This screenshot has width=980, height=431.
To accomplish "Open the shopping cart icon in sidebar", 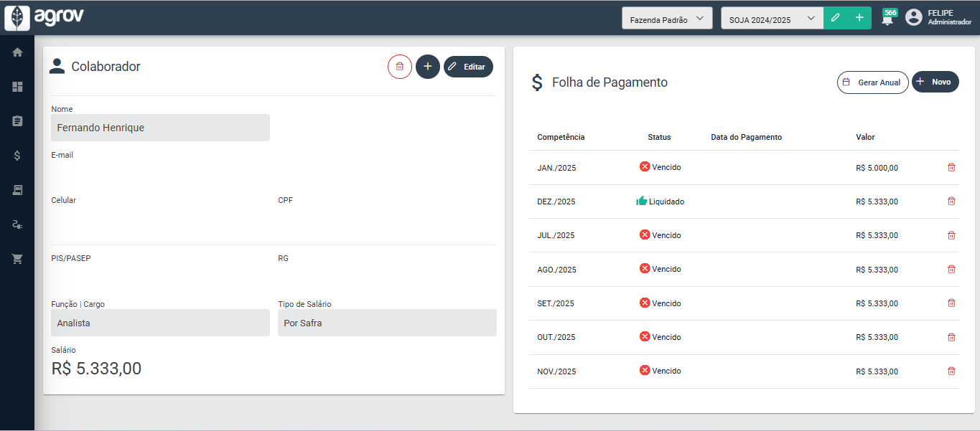I will tap(17, 259).
